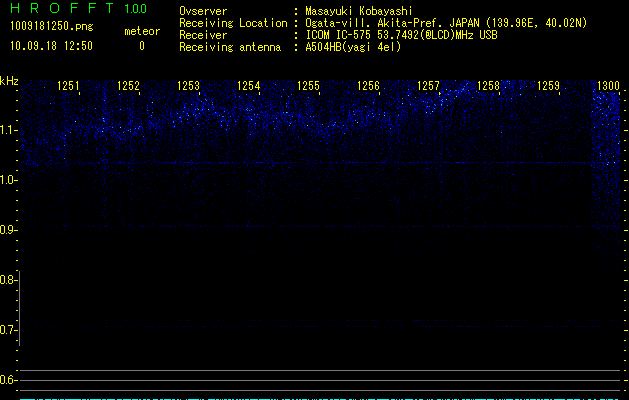This screenshot has height=400, width=629.
Task: Click the 1251 time marker
Action: 68,86
